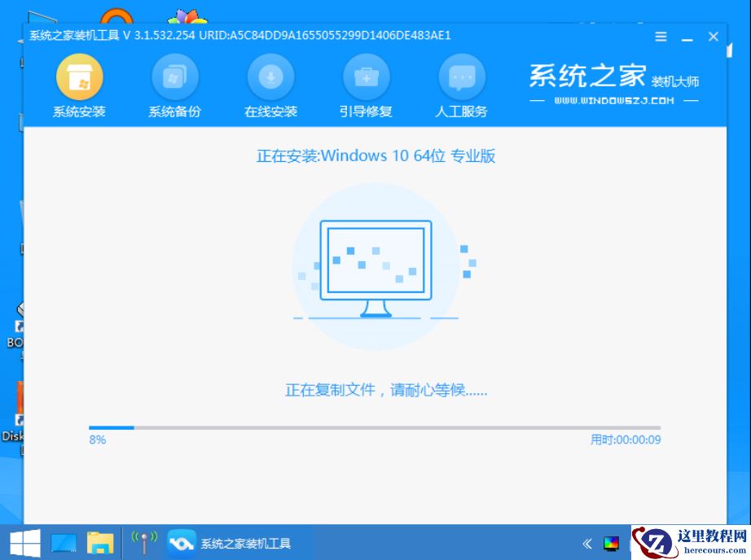Select the 系统之家装机工具 taskbar button
This screenshot has height=560, width=751.
(228, 542)
